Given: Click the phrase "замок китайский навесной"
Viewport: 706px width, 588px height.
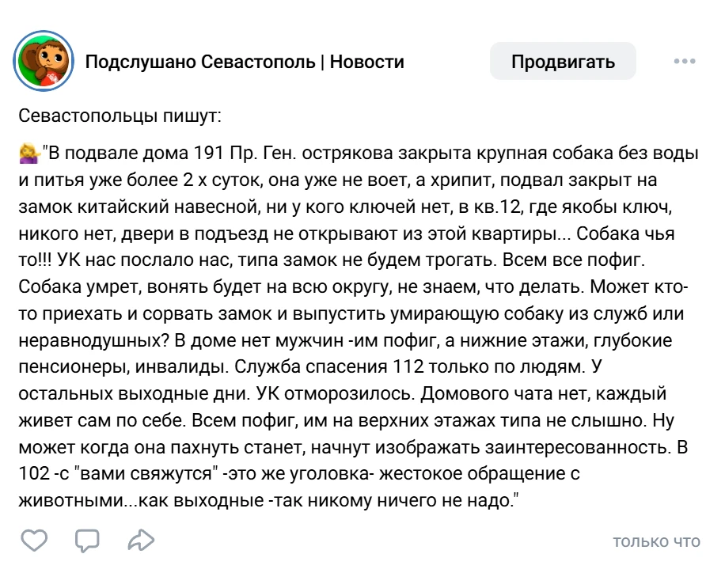Looking at the screenshot, I should (x=138, y=207).
